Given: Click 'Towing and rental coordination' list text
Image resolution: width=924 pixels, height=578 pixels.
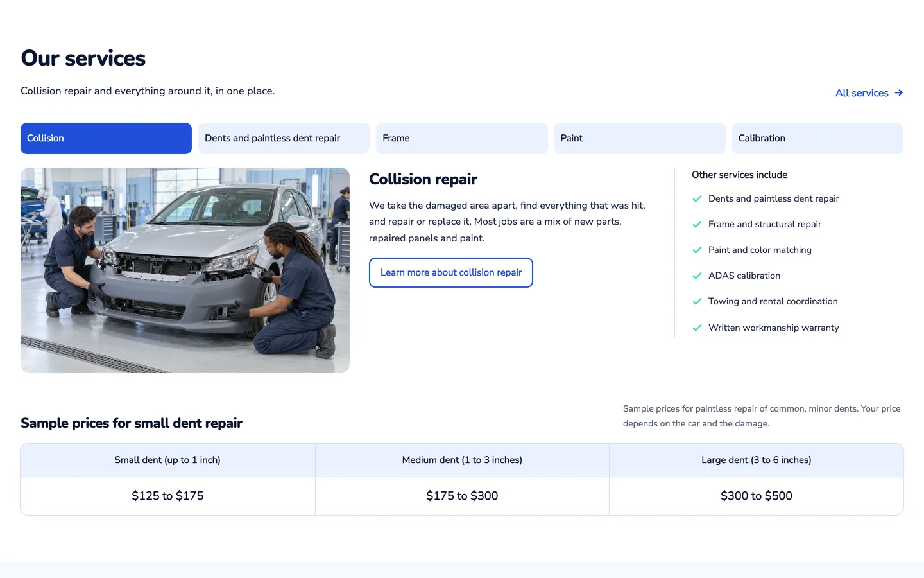Looking at the screenshot, I should coord(773,301).
